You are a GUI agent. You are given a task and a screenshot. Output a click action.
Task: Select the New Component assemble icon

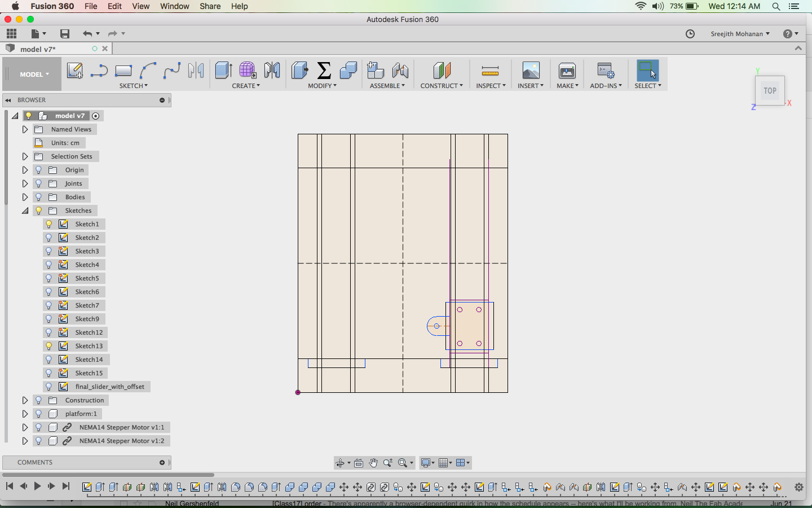tap(376, 71)
